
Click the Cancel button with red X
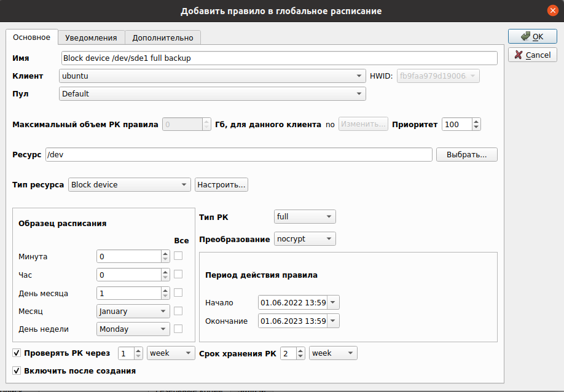532,55
